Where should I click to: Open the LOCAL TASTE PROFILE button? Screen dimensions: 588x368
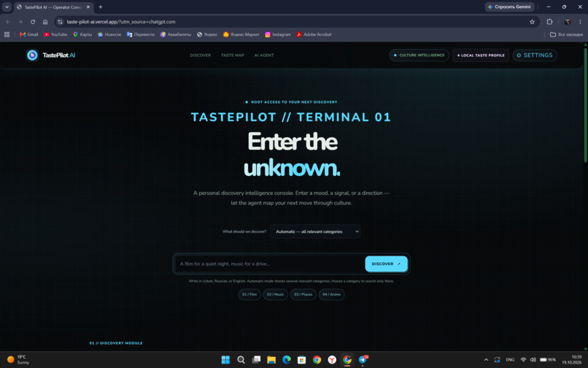pos(481,55)
